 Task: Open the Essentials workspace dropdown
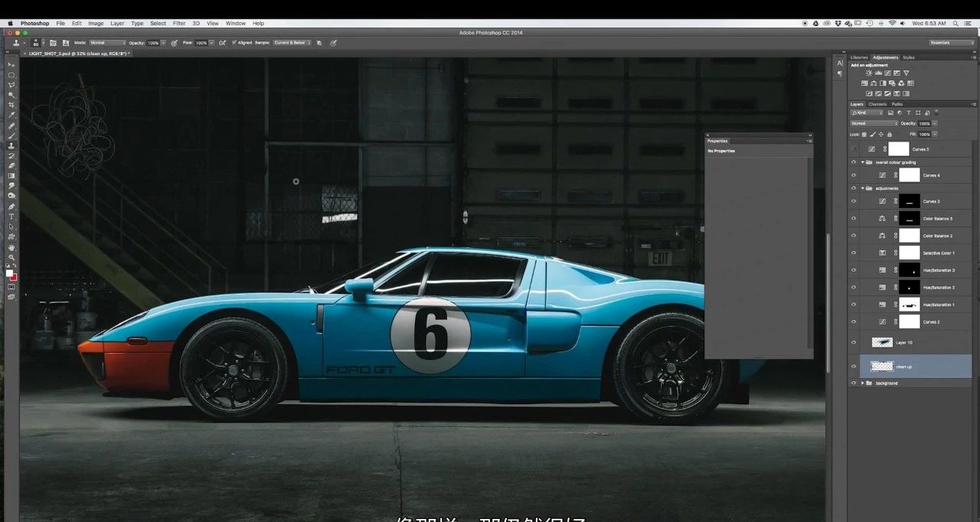[952, 43]
